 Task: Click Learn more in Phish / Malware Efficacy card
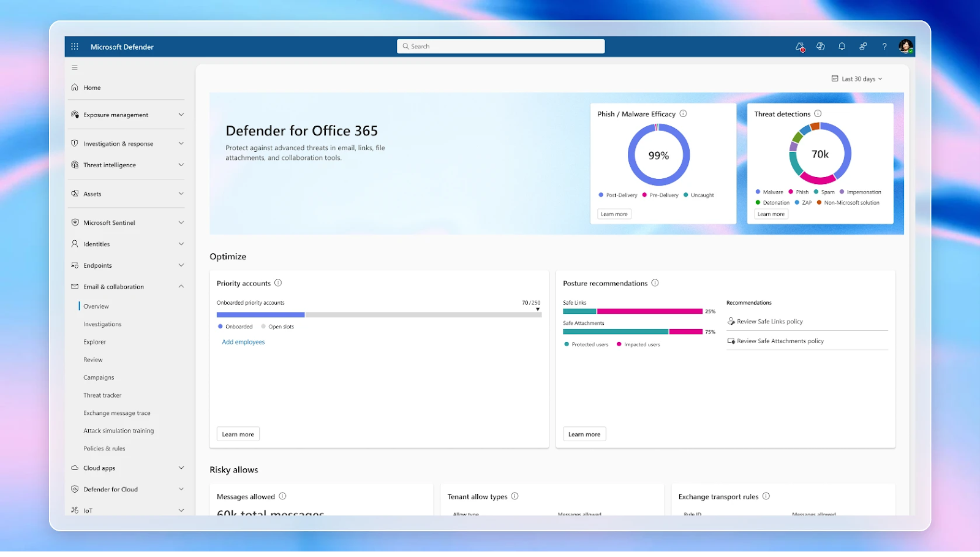tap(614, 214)
